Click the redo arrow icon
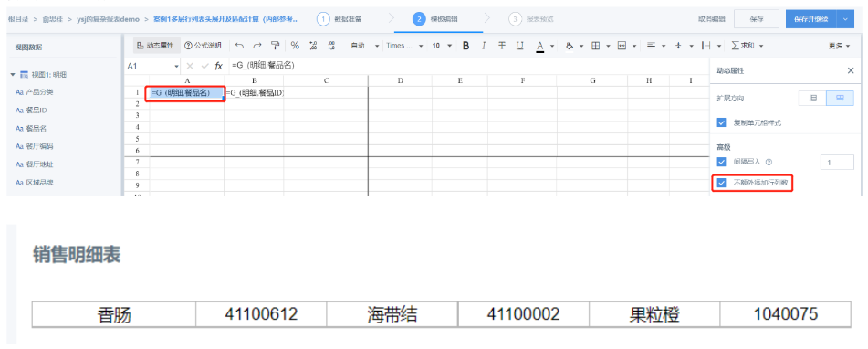Viewport: 868px width, 349px height. click(x=256, y=46)
